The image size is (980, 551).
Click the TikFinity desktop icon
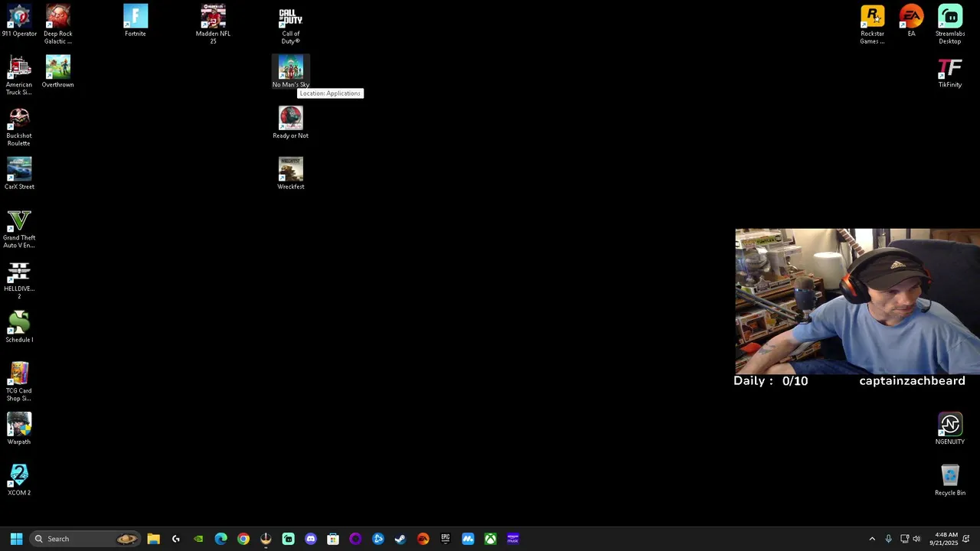[950, 72]
